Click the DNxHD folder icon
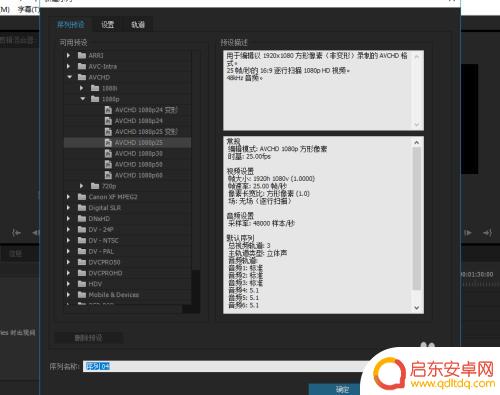The width and height of the screenshot is (500, 395). pos(82,218)
